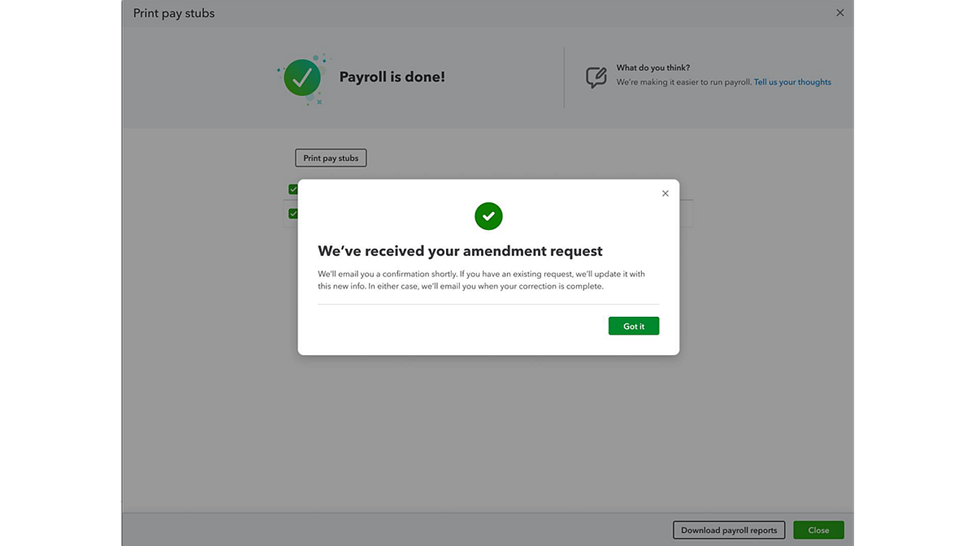Click the Print pay stubs window title
The width and height of the screenshot is (975, 546).
click(x=173, y=13)
